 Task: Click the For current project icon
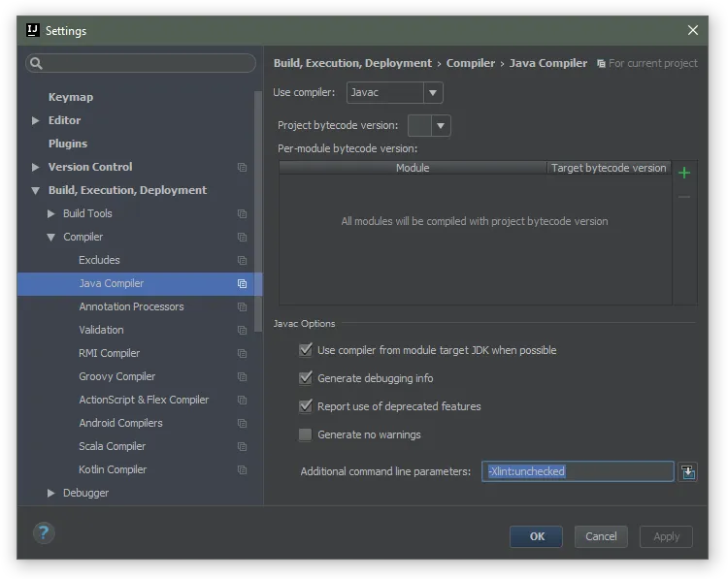point(601,64)
